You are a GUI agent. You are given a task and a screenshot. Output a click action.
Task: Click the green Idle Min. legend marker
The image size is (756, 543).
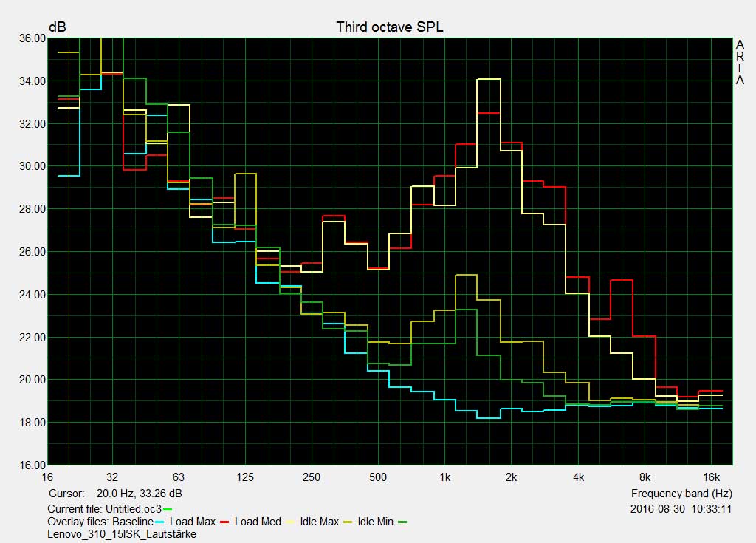[x=402, y=522]
